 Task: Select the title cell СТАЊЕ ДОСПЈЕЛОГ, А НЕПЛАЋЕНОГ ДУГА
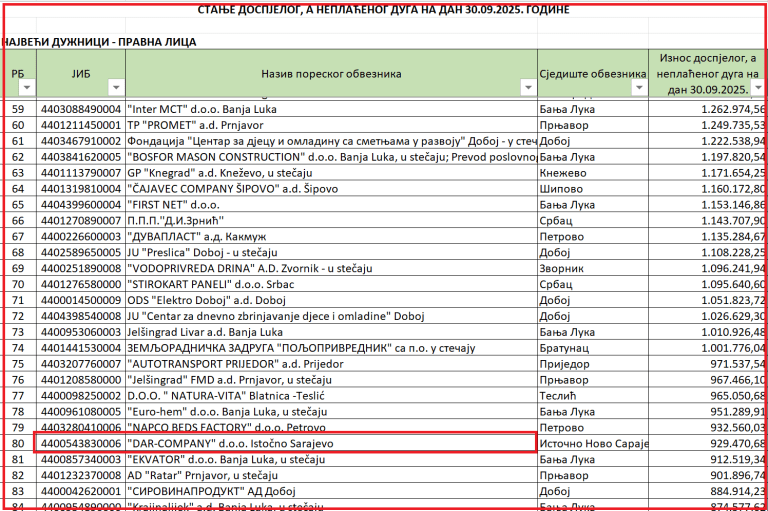(x=384, y=9)
